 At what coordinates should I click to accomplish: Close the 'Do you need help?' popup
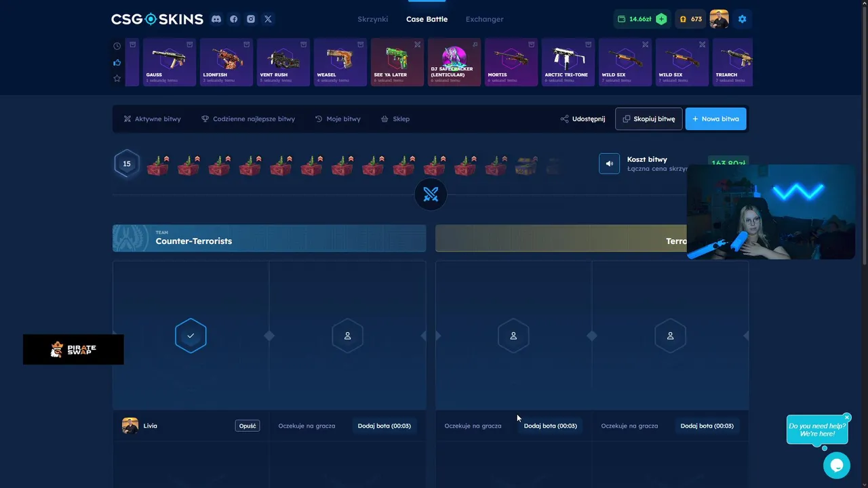click(847, 418)
